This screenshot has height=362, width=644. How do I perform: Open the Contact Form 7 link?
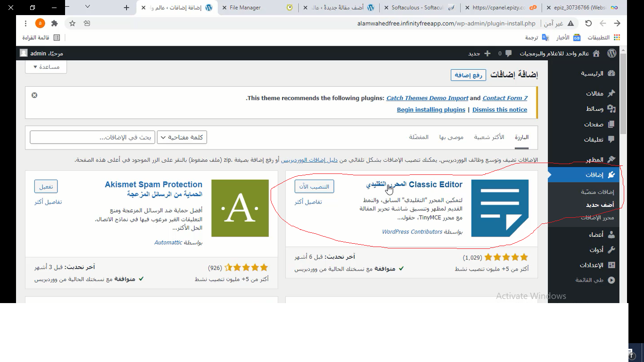click(x=505, y=98)
